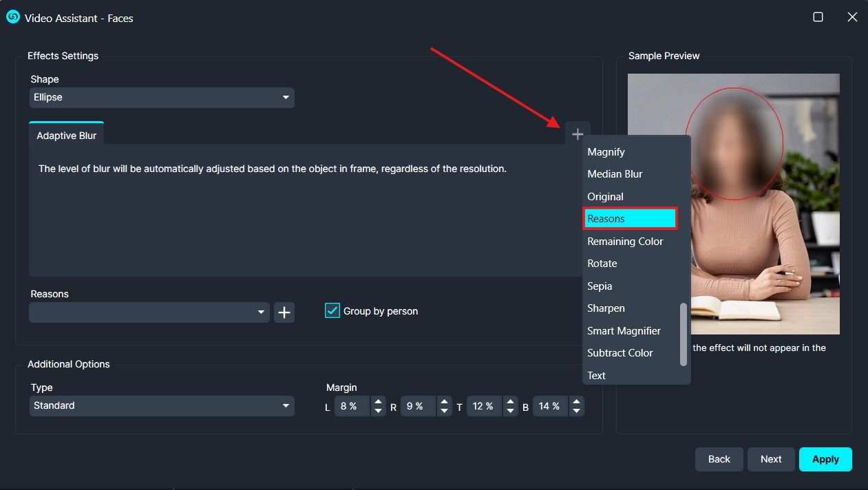Go Back to the previous step
This screenshot has height=490, width=868.
click(719, 460)
